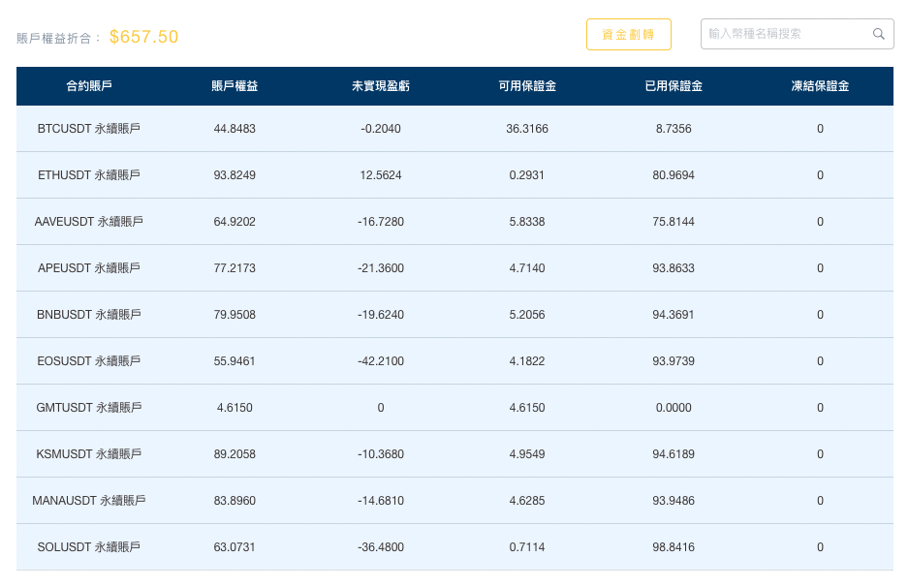Viewport: 909px width, 588px height.
Task: Select the GMTUSDT 永續賬戶 row
Action: point(89,408)
